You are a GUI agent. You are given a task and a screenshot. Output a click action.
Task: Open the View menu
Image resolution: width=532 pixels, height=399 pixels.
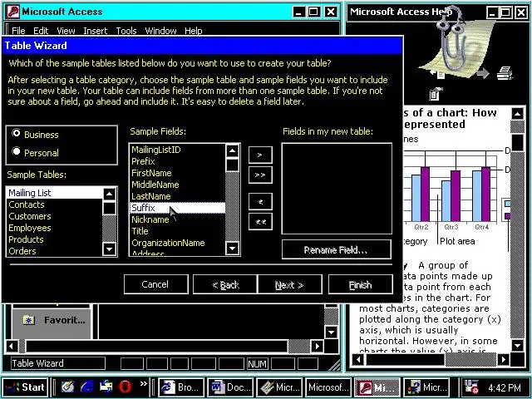tap(66, 31)
